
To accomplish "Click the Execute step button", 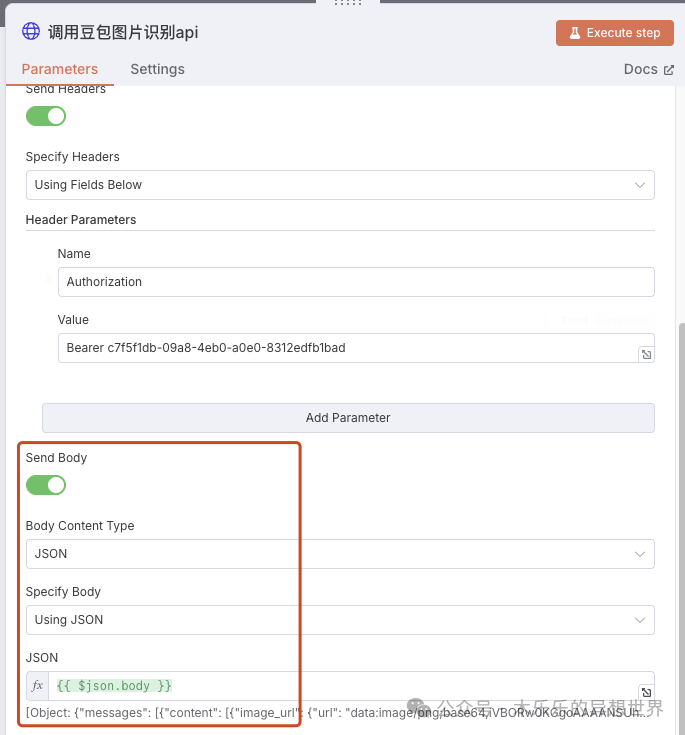I will [x=615, y=33].
